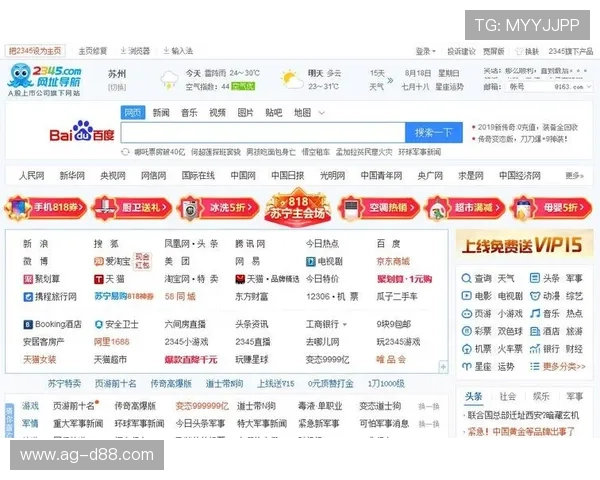Click the 查询 magnifier icon in sidebar
This screenshot has height=480, width=600.
[466, 278]
